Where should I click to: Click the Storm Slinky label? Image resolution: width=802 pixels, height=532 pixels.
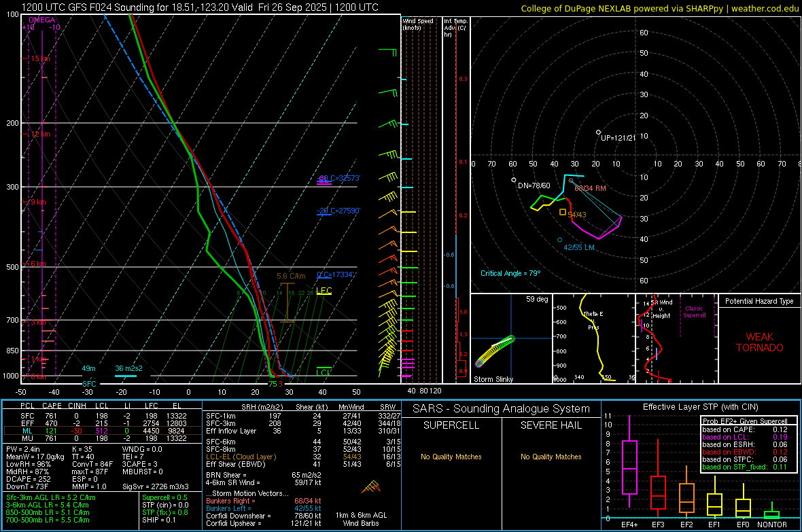[493, 379]
